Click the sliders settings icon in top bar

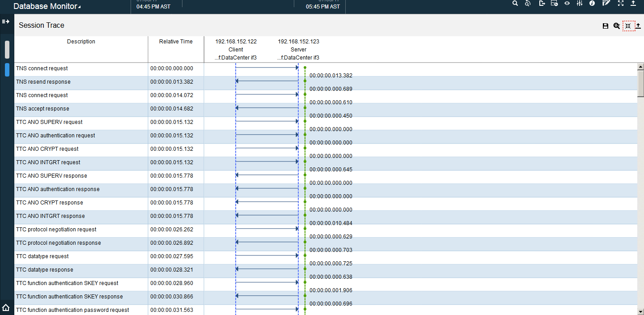tap(580, 3)
